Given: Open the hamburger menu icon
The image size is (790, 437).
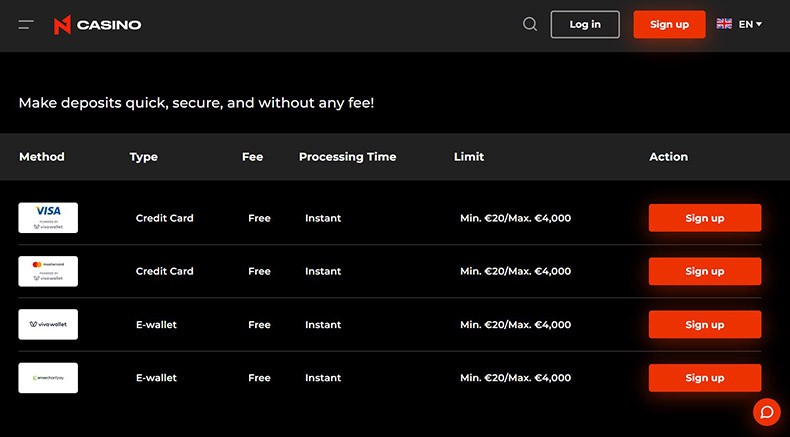Looking at the screenshot, I should 26,24.
